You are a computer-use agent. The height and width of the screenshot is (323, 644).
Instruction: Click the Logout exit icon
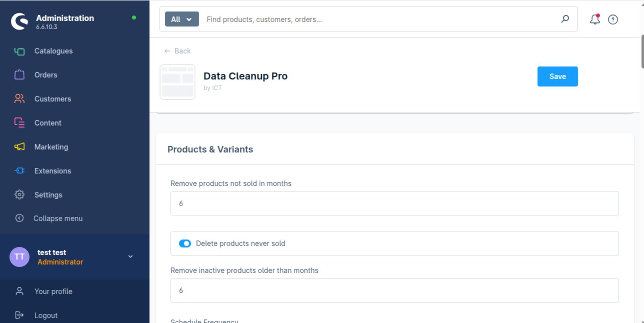(19, 315)
